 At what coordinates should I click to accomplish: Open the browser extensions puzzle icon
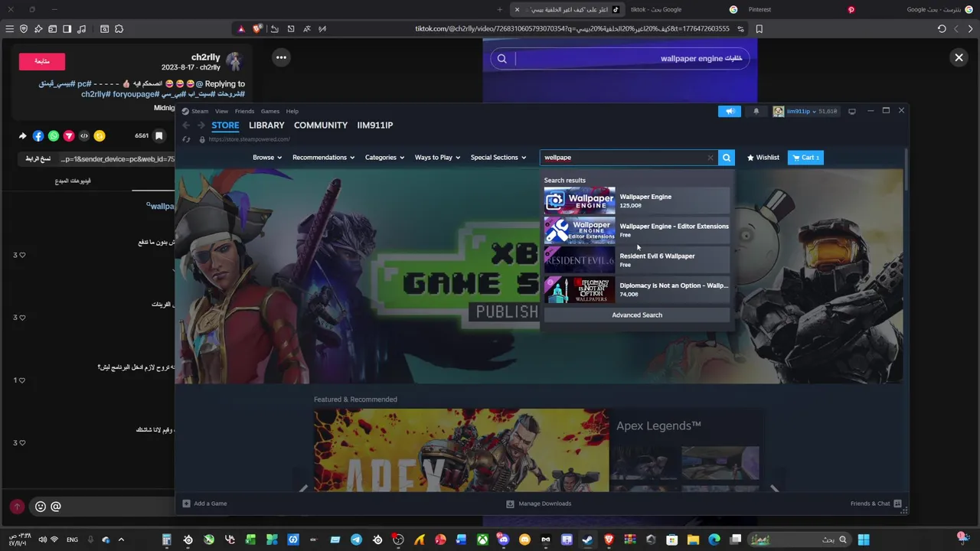point(119,29)
